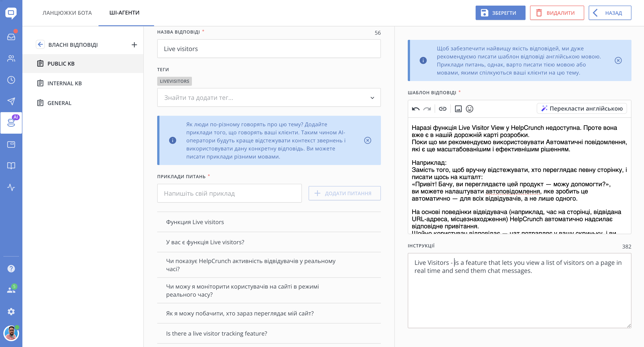Open the clock history icon

11,80
